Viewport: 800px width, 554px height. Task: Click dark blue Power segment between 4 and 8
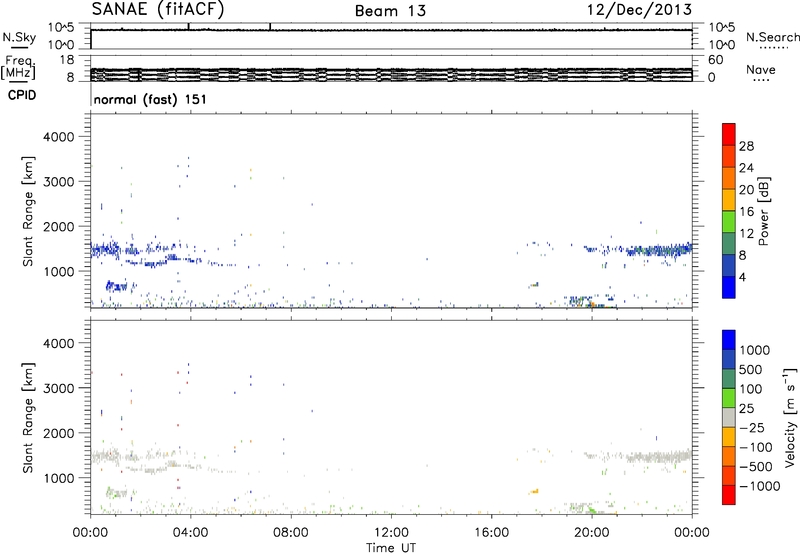point(729,265)
